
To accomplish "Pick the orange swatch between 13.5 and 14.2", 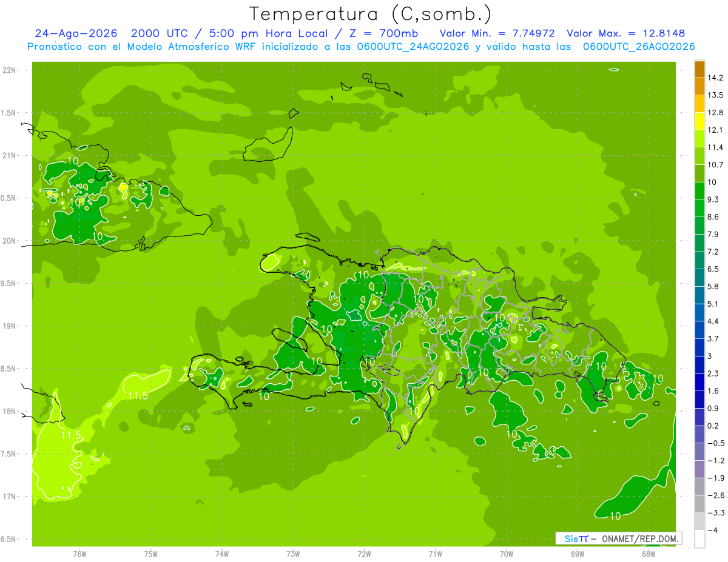I will coord(699,86).
